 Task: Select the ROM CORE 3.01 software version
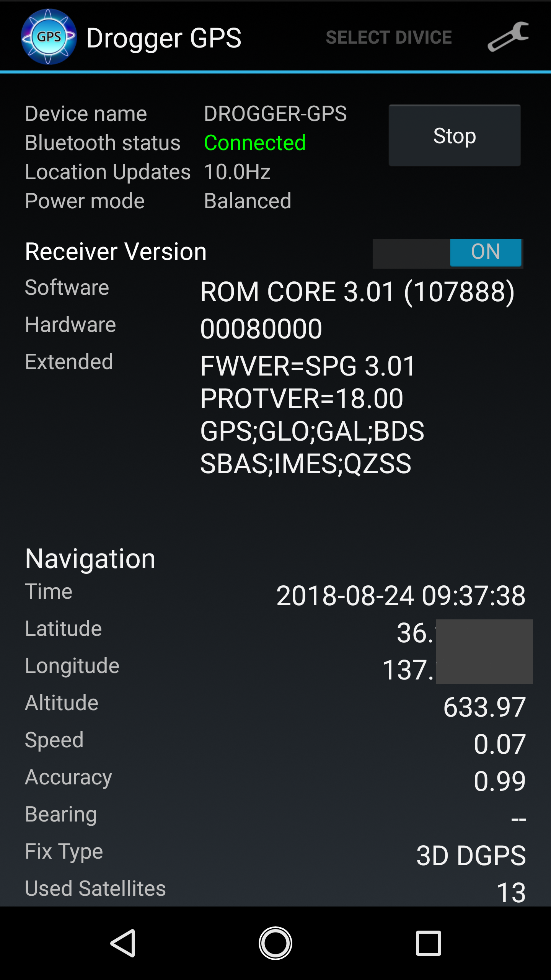pyautogui.click(x=357, y=292)
